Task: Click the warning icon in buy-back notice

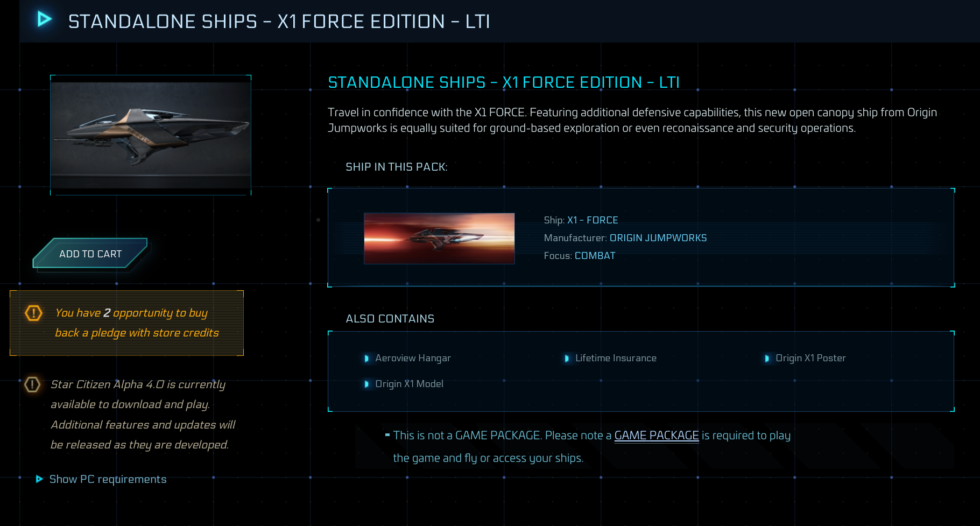Action: tap(33, 313)
